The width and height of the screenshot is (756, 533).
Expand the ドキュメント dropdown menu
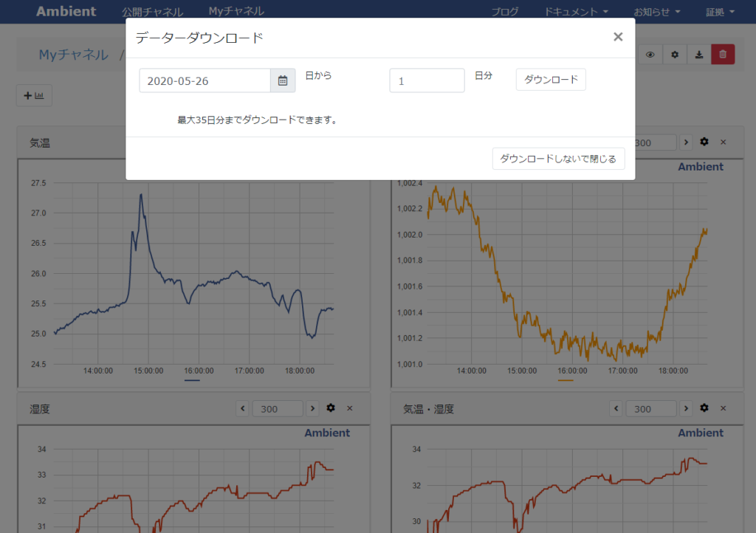576,12
